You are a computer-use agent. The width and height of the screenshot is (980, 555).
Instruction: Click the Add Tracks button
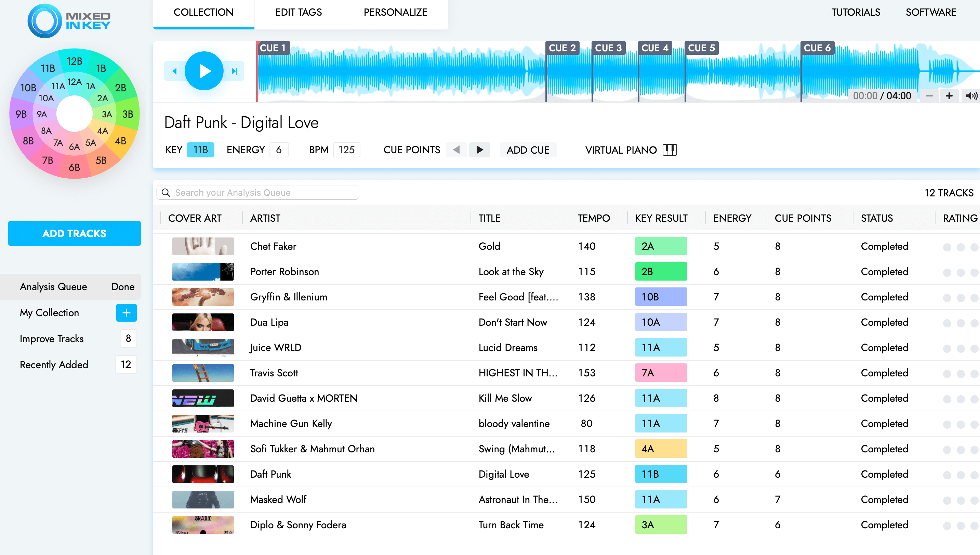point(74,233)
